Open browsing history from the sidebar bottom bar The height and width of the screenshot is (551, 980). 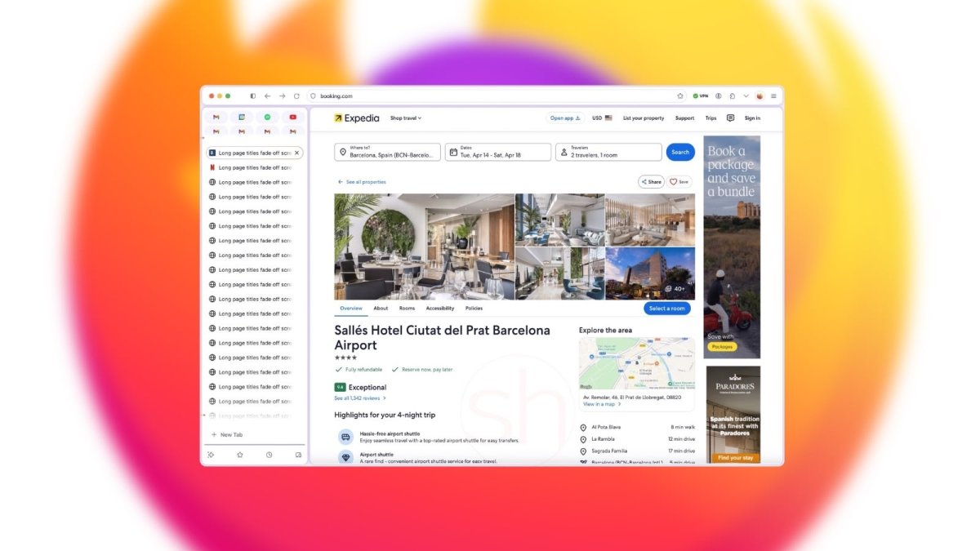[269, 455]
